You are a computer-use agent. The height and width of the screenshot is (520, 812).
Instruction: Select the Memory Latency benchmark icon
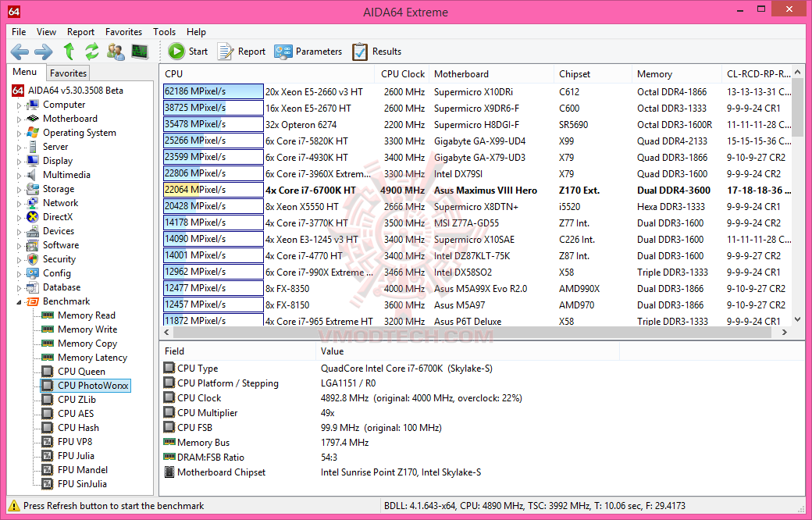(48, 357)
